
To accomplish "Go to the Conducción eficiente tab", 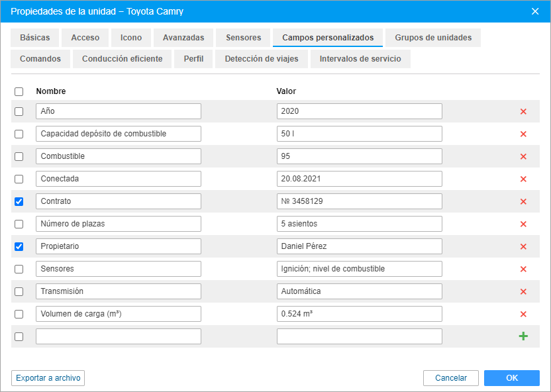I will [x=123, y=59].
